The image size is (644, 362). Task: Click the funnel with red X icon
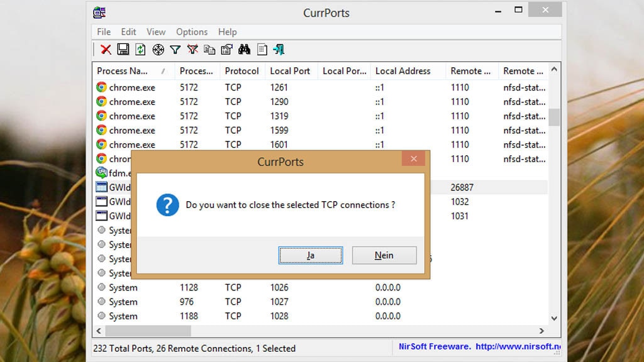192,50
